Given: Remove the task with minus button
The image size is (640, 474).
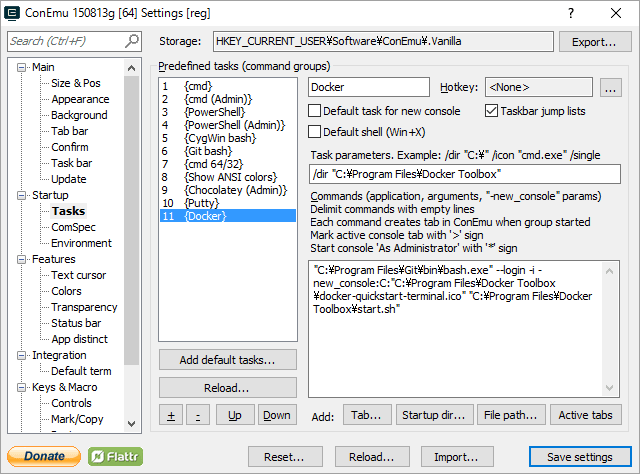Looking at the screenshot, I should 198,415.
